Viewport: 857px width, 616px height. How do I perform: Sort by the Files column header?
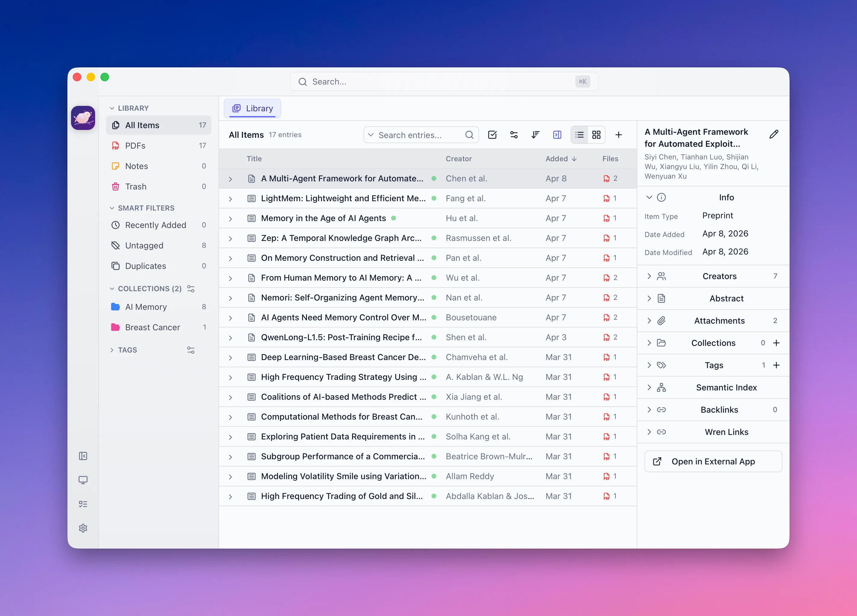610,159
